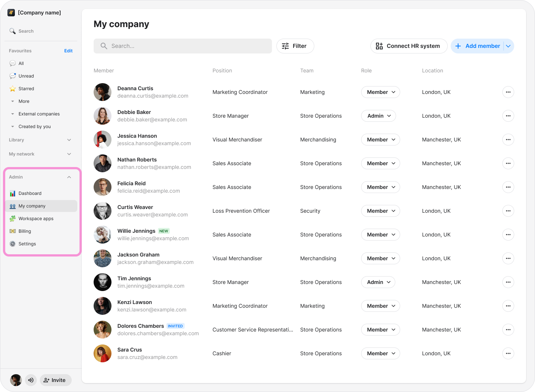Open more options for Willie Jennings
The height and width of the screenshot is (392, 535).
(508, 235)
